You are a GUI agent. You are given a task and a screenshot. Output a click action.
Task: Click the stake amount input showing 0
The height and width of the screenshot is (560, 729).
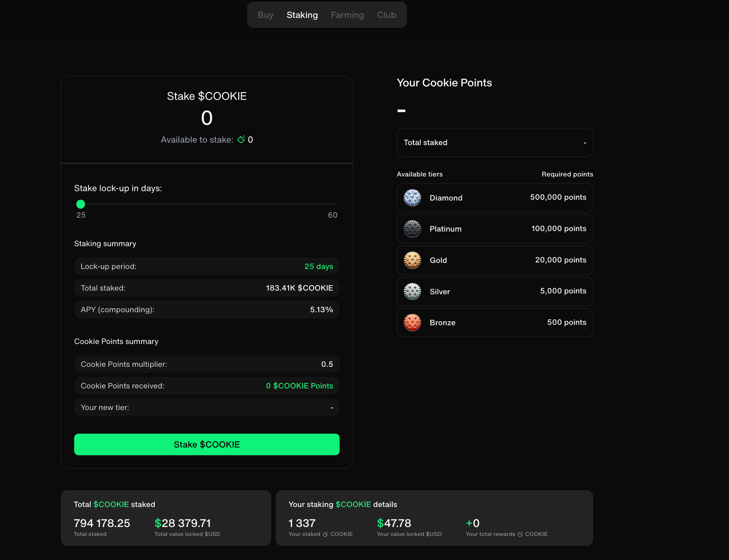[207, 118]
